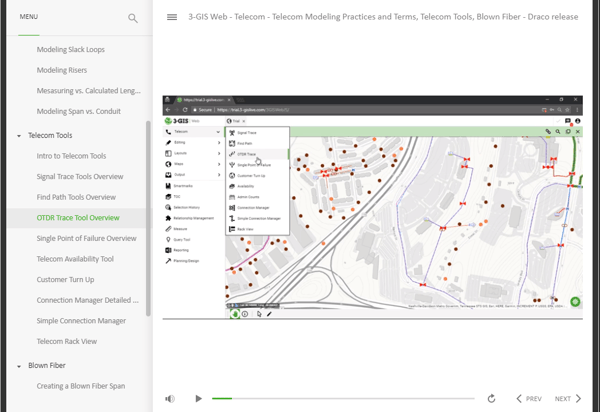
Task: Seek along the lesson progress bar
Action: (x=343, y=399)
